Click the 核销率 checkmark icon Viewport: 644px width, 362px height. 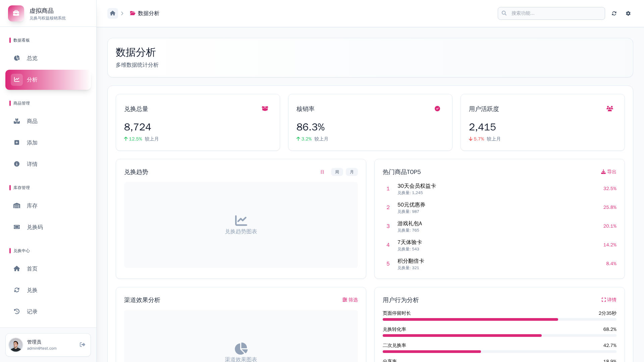click(x=437, y=109)
